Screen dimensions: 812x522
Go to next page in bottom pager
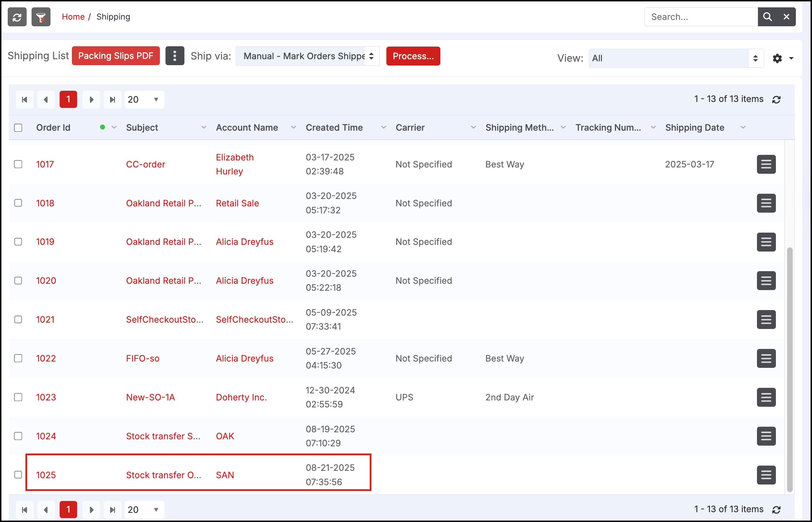pyautogui.click(x=91, y=510)
